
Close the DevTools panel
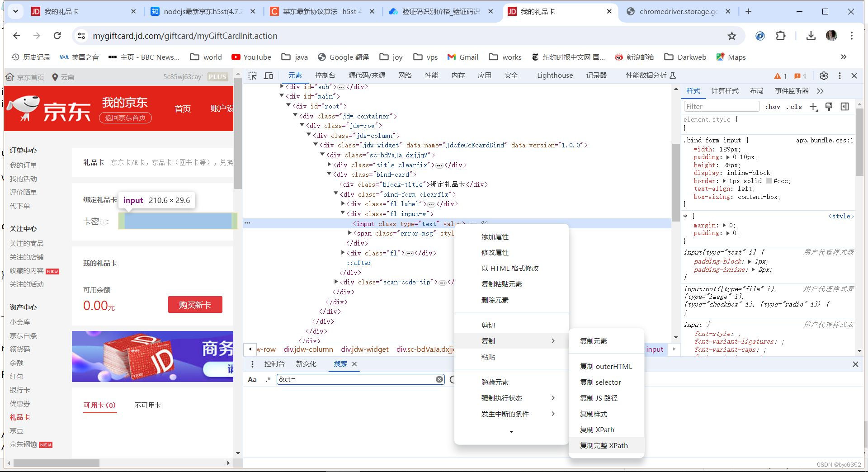tap(854, 76)
